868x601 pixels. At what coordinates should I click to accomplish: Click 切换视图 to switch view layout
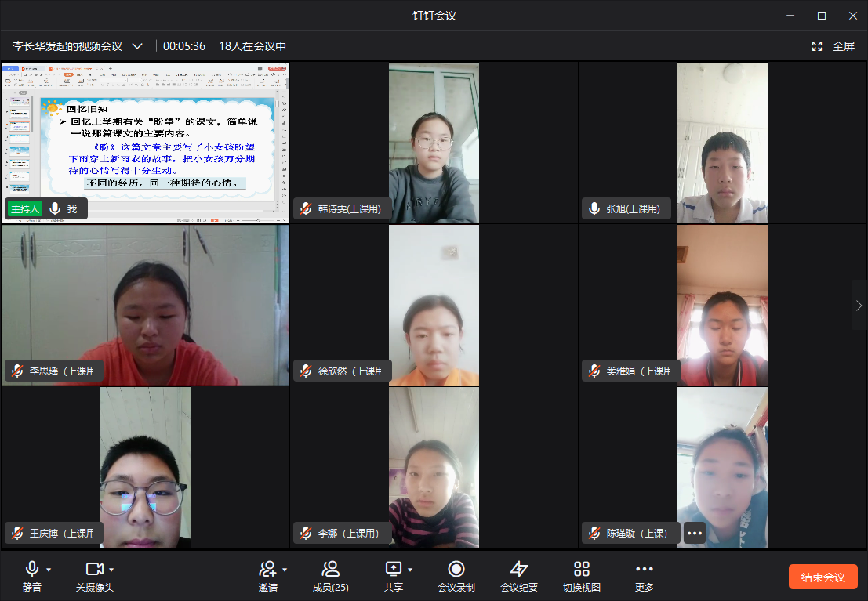[x=581, y=575]
